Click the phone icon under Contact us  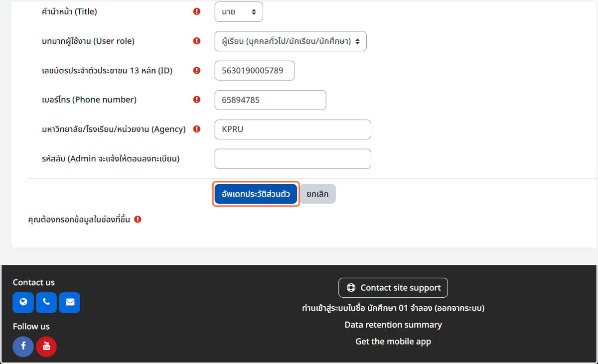[46, 302]
